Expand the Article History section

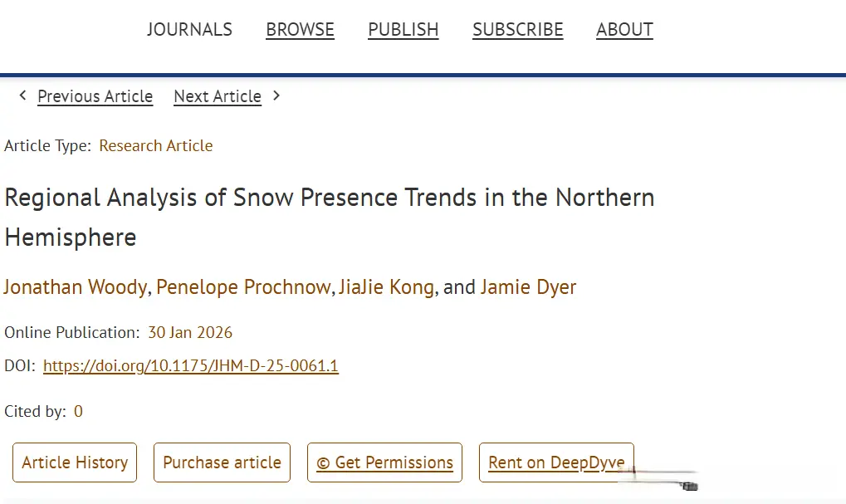point(75,462)
